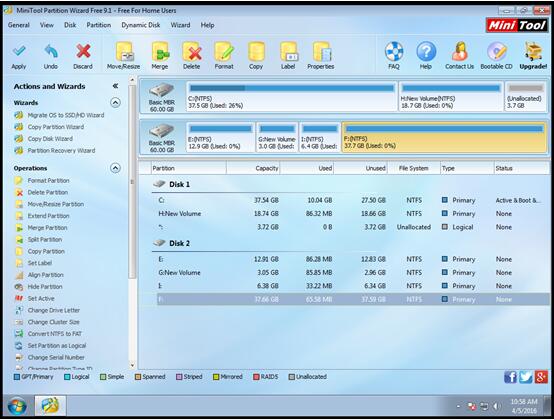Open the Wizard menu
Viewport: 554px width, 420px height.
point(180,25)
